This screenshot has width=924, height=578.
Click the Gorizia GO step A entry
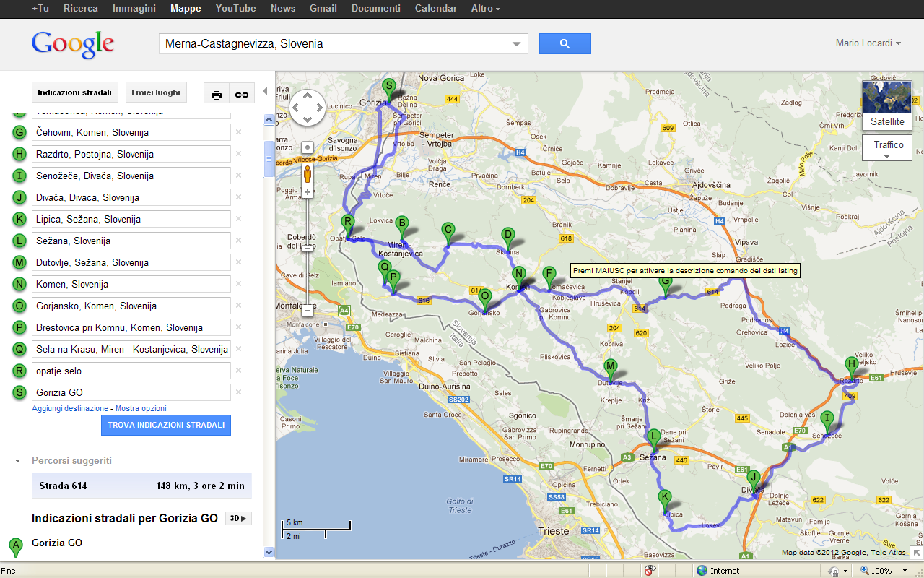(57, 543)
